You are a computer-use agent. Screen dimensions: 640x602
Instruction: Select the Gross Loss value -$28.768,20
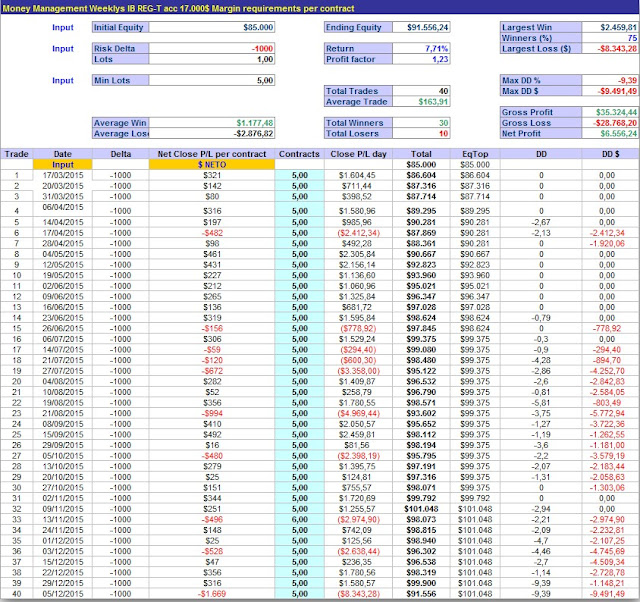click(610, 123)
